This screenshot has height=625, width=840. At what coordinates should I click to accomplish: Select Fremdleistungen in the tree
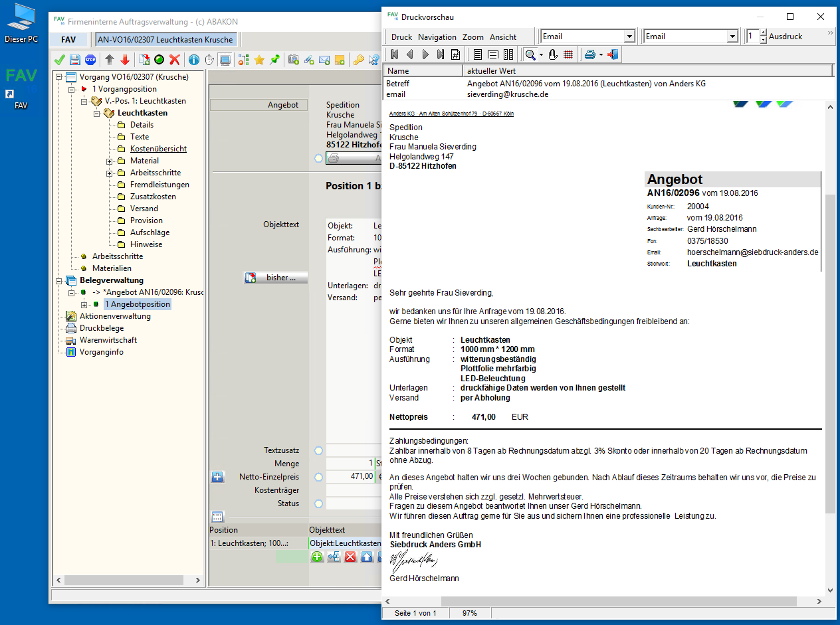159,185
